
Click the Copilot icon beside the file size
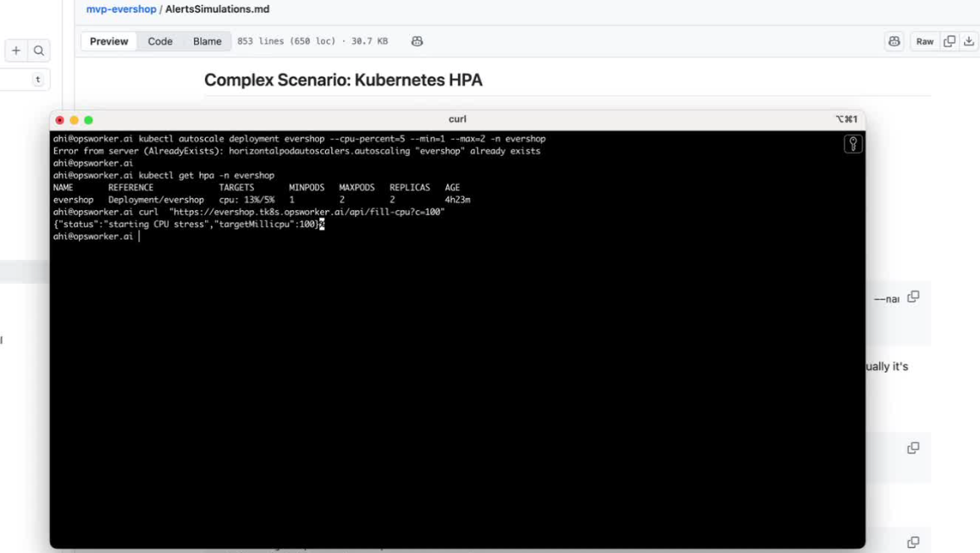pyautogui.click(x=417, y=41)
